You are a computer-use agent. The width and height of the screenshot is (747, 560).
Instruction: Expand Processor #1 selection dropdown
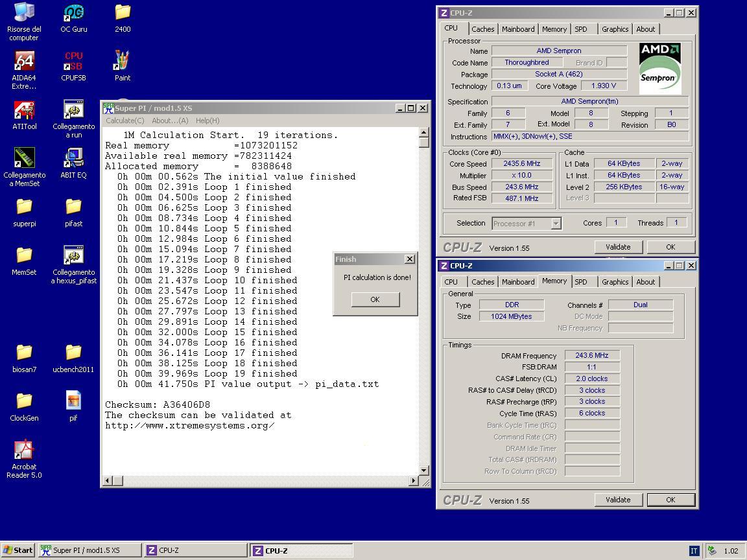pos(556,224)
